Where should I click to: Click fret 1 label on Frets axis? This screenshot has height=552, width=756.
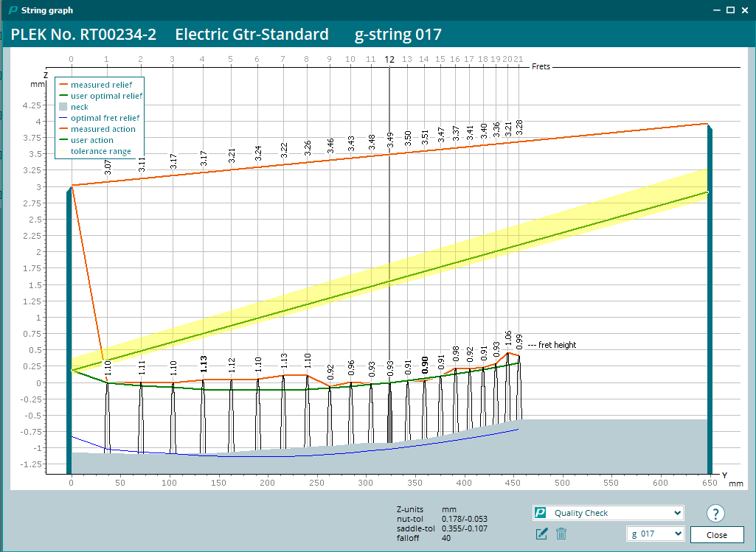pyautogui.click(x=106, y=59)
